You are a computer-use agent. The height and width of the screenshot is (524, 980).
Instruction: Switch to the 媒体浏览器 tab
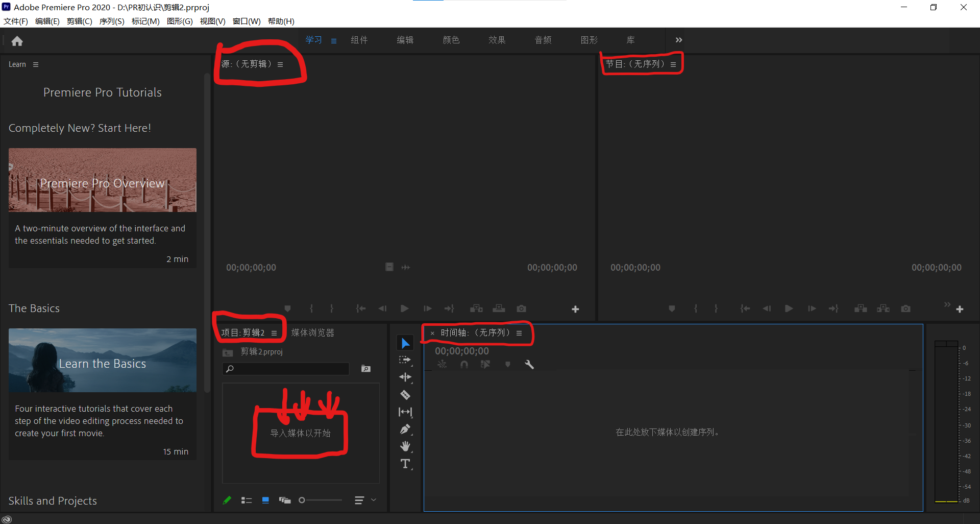click(x=312, y=333)
